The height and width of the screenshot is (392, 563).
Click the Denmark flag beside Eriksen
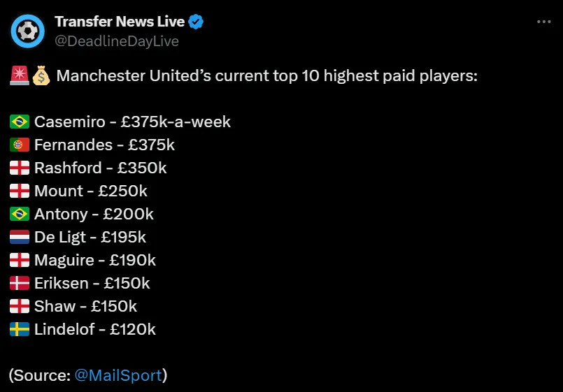20,283
